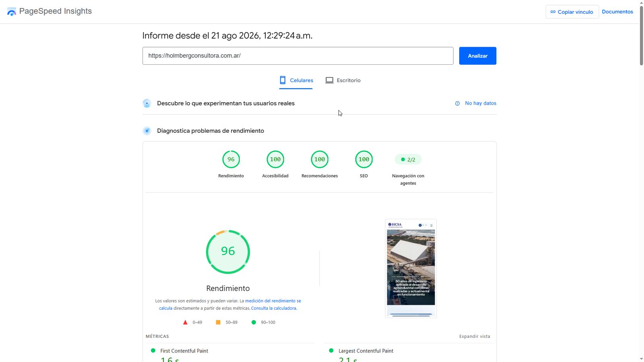The height and width of the screenshot is (362, 644).
Task: Jump to the Rendimiento 96 score gauge
Action: click(231, 159)
